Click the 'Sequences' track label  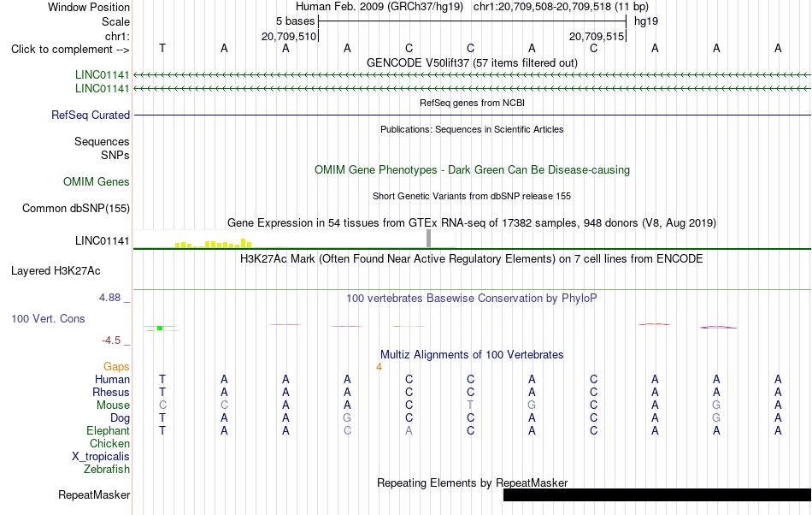tap(102, 141)
